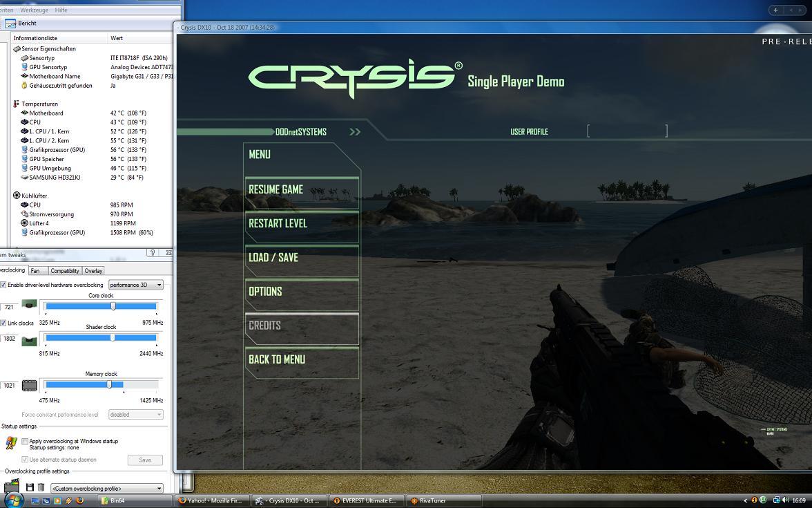Click BACK TO MENU in Crysis

point(302,362)
